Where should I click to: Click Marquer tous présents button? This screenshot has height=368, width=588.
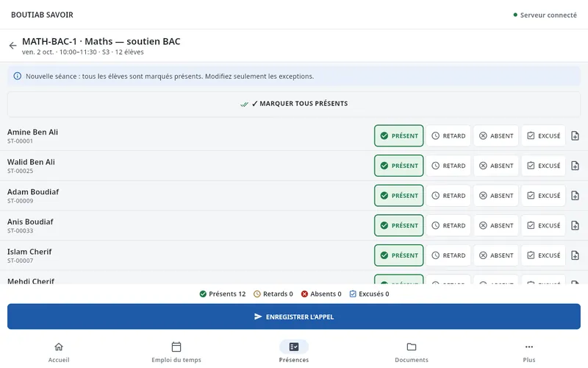294,104
